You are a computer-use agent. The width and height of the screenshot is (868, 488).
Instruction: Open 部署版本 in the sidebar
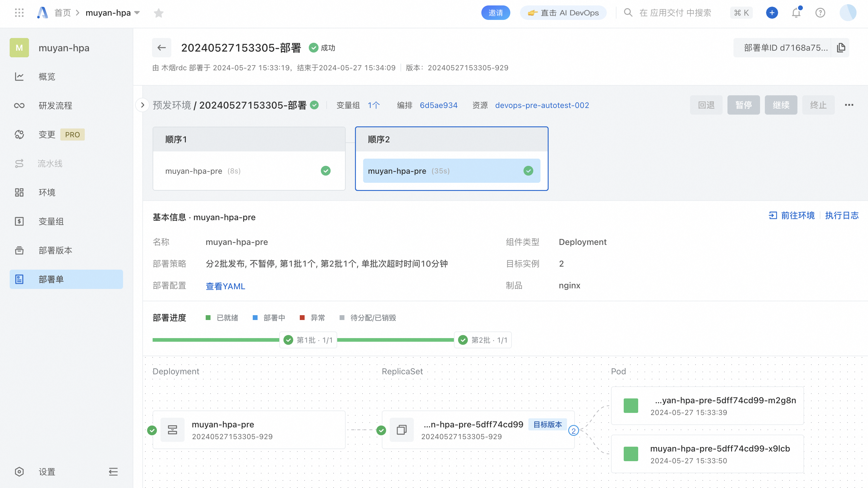point(66,250)
